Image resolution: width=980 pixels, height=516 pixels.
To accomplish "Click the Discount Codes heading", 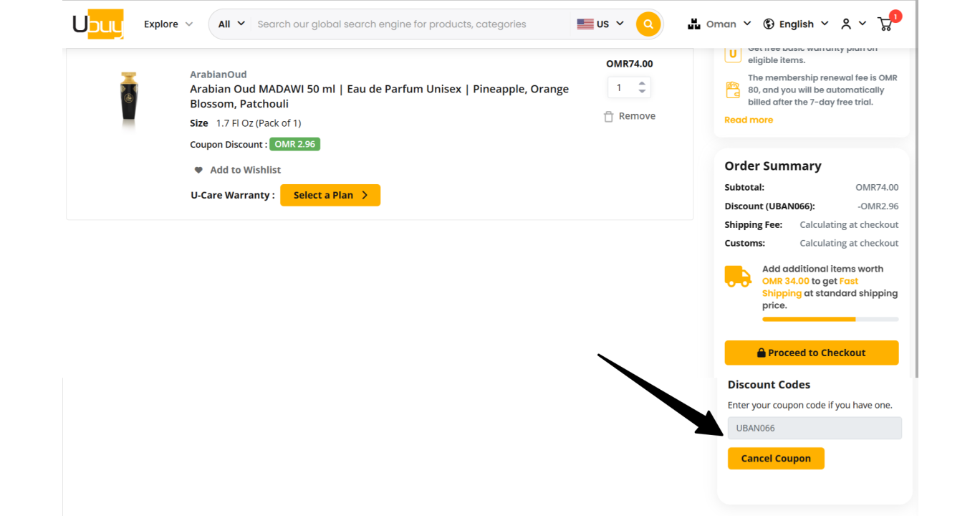I will (x=769, y=385).
